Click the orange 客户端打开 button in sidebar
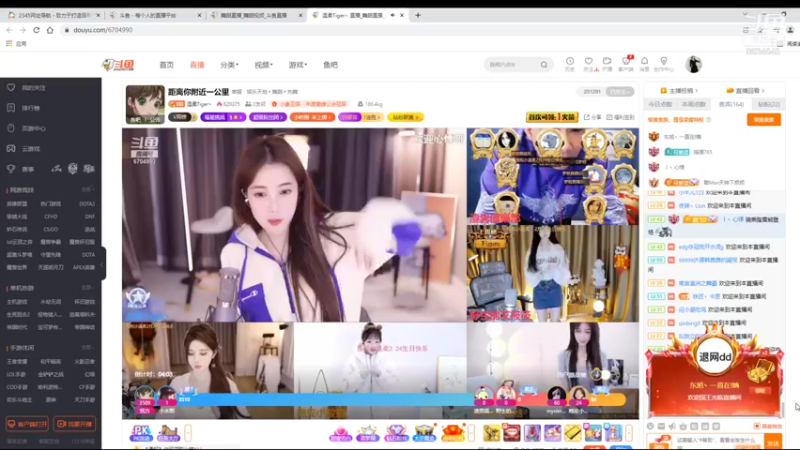 point(27,424)
